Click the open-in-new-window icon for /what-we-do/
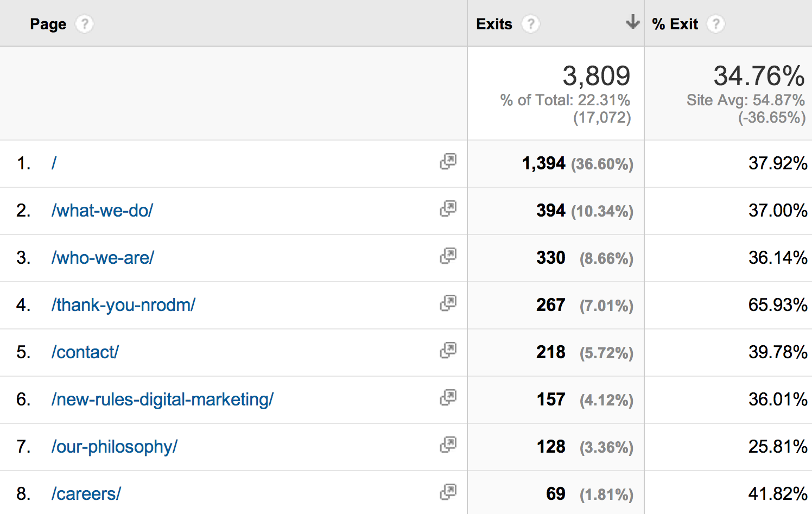The height and width of the screenshot is (514, 812). 448,208
